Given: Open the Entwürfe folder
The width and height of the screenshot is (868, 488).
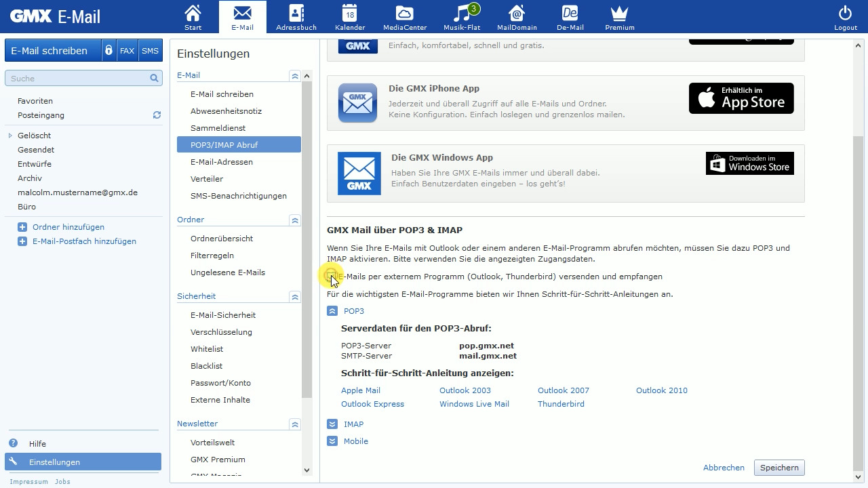Looking at the screenshot, I should click(x=35, y=164).
